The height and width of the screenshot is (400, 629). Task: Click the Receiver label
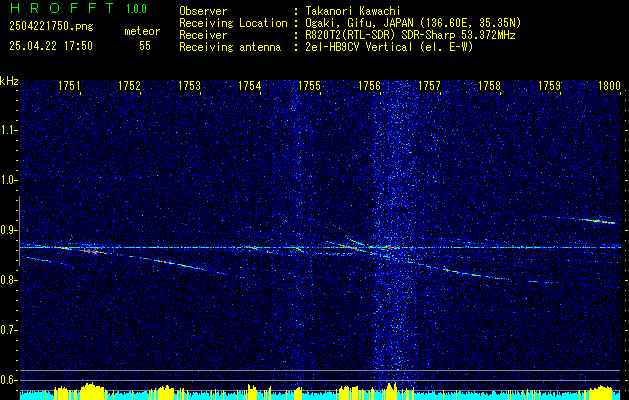coord(203,35)
